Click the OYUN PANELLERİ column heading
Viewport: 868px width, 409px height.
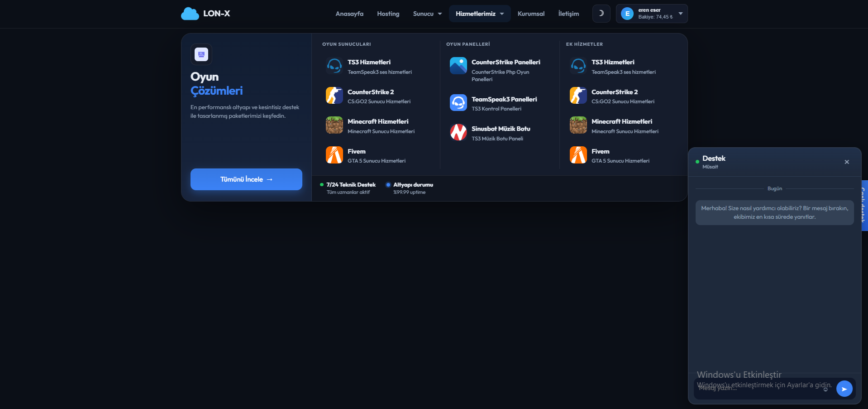coord(468,44)
